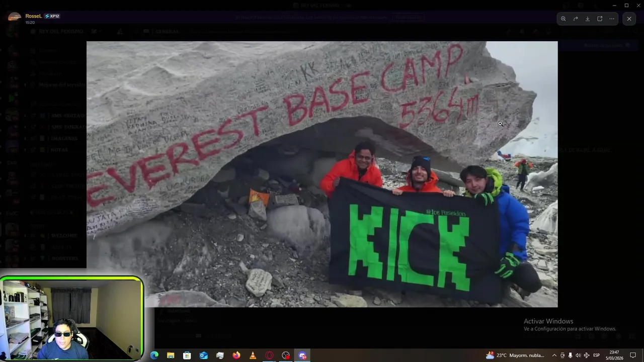Open image in browser with external link icon
The image size is (644, 362).
tap(600, 19)
